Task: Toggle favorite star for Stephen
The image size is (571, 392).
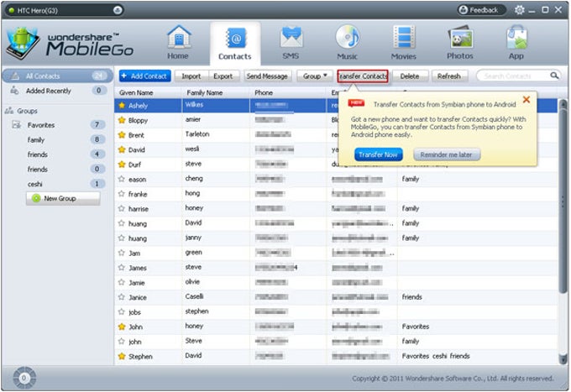Action: [122, 356]
